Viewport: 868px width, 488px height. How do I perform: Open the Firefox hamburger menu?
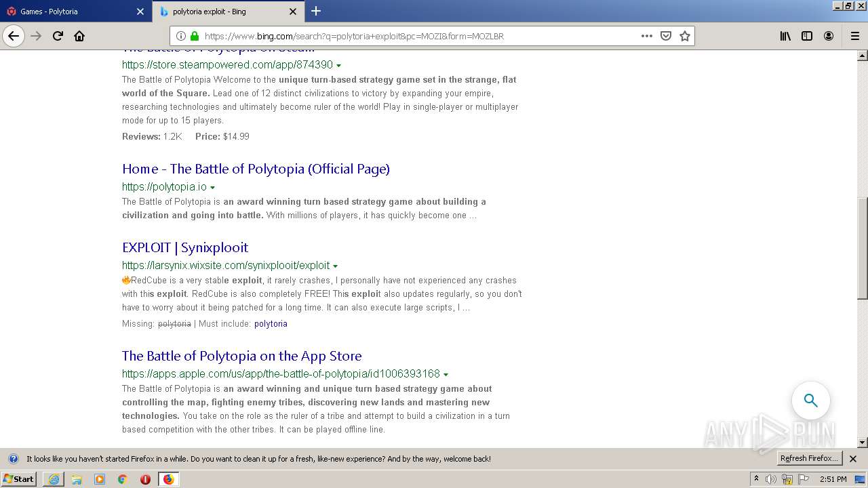tap(854, 36)
